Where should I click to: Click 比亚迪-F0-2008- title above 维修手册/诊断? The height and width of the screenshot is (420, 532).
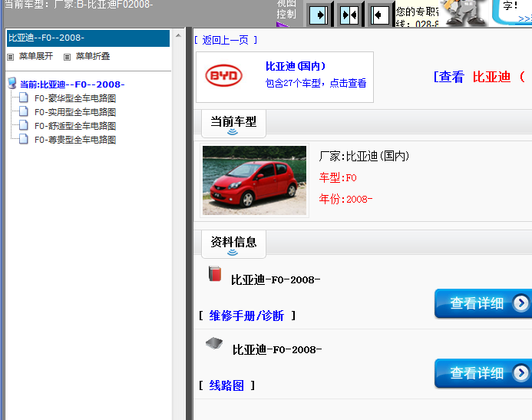coord(276,280)
